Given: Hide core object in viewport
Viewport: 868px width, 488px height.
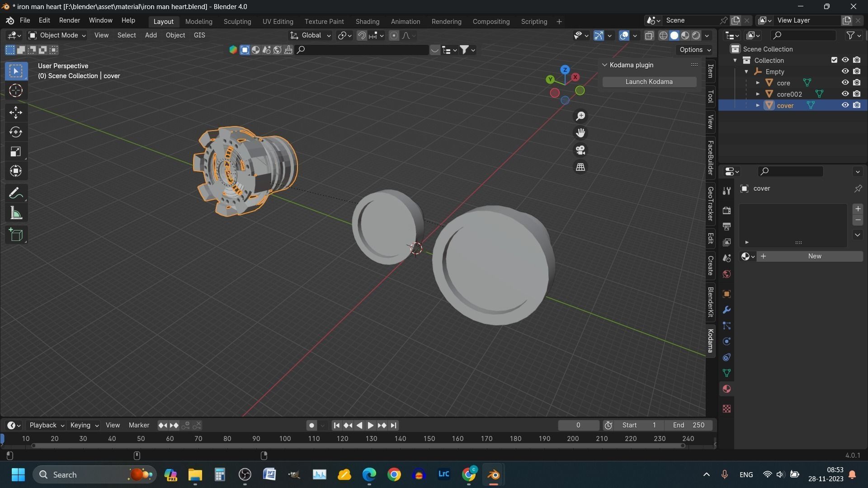Looking at the screenshot, I should tap(845, 83).
